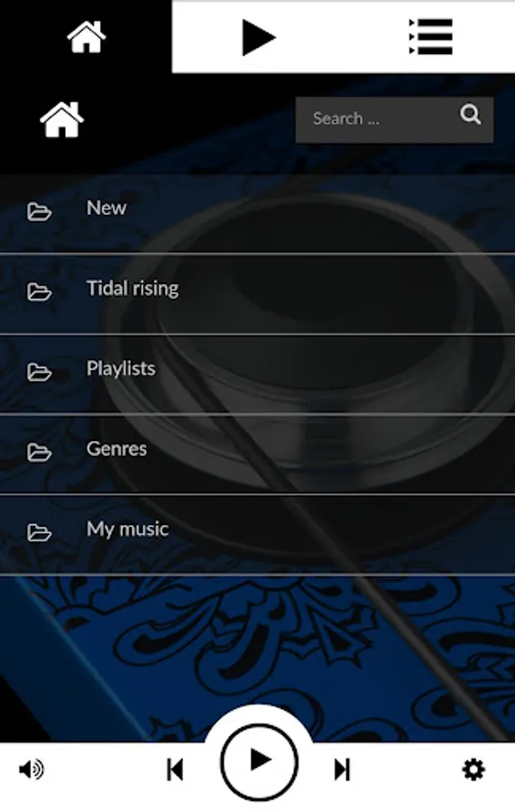Viewport: 515px width, 812px height.
Task: Click the magnifying glass search icon
Action: tap(470, 114)
